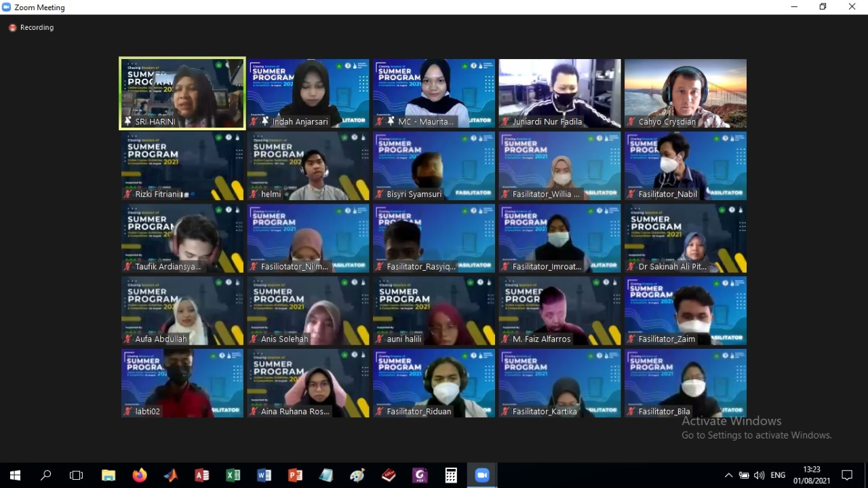Open Task View button
Image resolution: width=868 pixels, height=488 pixels.
click(x=77, y=475)
